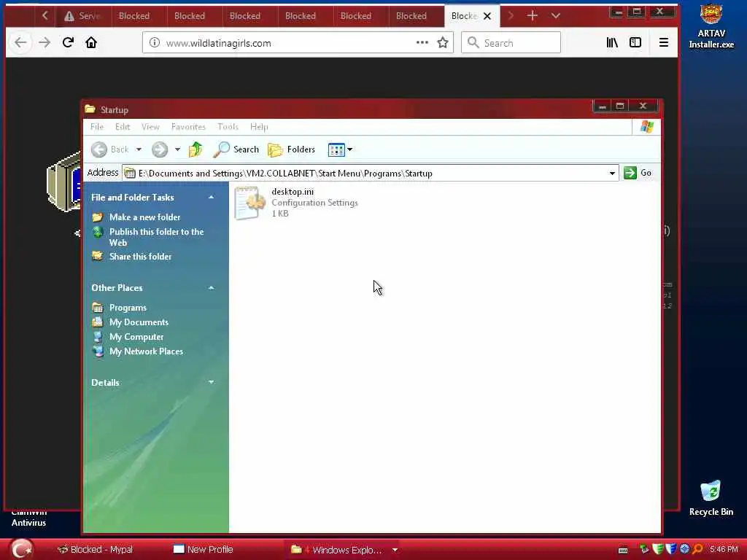Open the Views dropdown button
Screen dimensions: 747x560
click(x=340, y=149)
